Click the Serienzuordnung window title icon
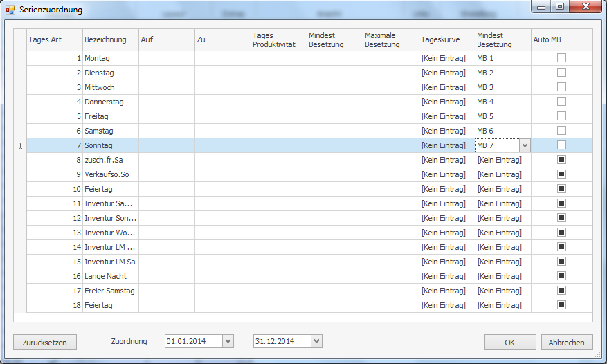 coord(10,10)
